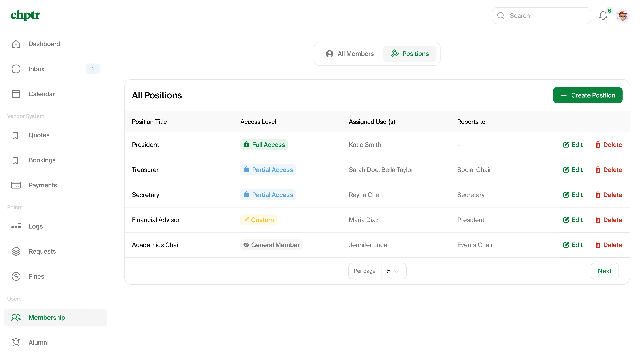The width and height of the screenshot is (644, 360).
Task: Click the edit pencil icon for President
Action: (x=566, y=145)
